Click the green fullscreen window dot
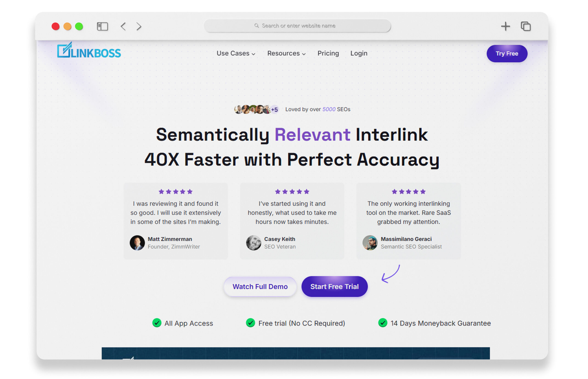This screenshot has width=588, height=379. tap(79, 26)
